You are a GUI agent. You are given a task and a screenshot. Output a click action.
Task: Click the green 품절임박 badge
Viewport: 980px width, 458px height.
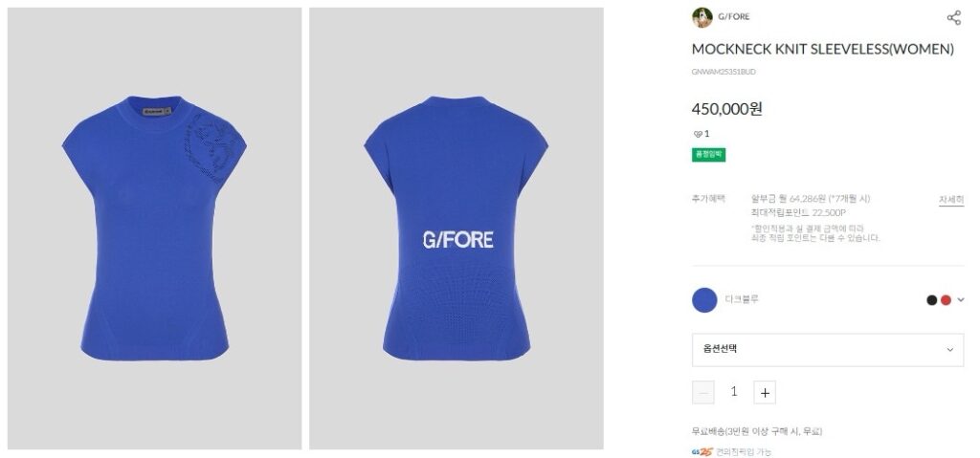click(x=708, y=154)
